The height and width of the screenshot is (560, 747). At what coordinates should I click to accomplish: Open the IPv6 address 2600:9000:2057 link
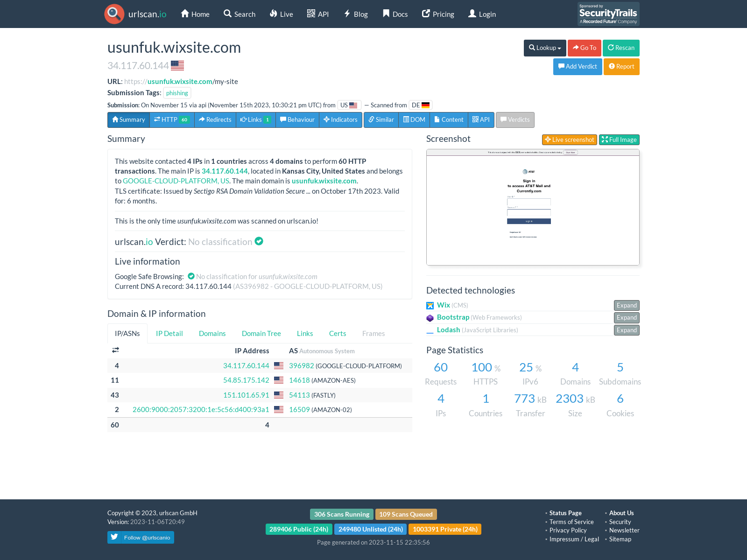[x=201, y=410]
